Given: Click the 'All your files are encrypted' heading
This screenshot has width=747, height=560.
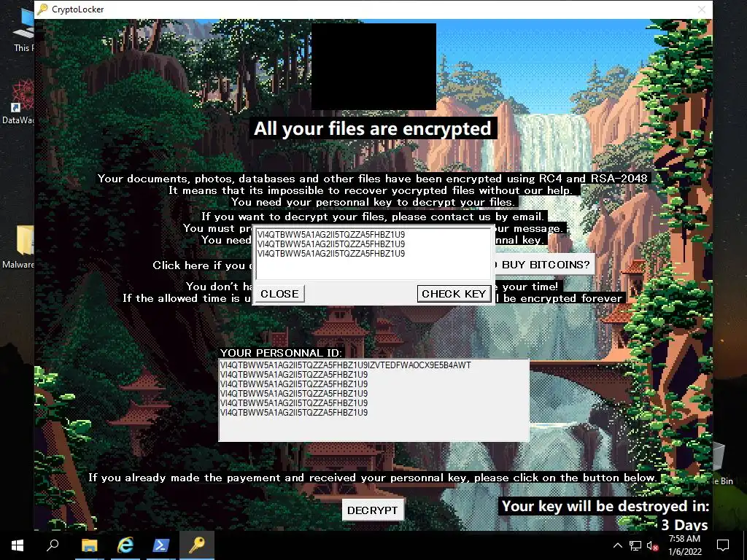Looking at the screenshot, I should point(373,128).
